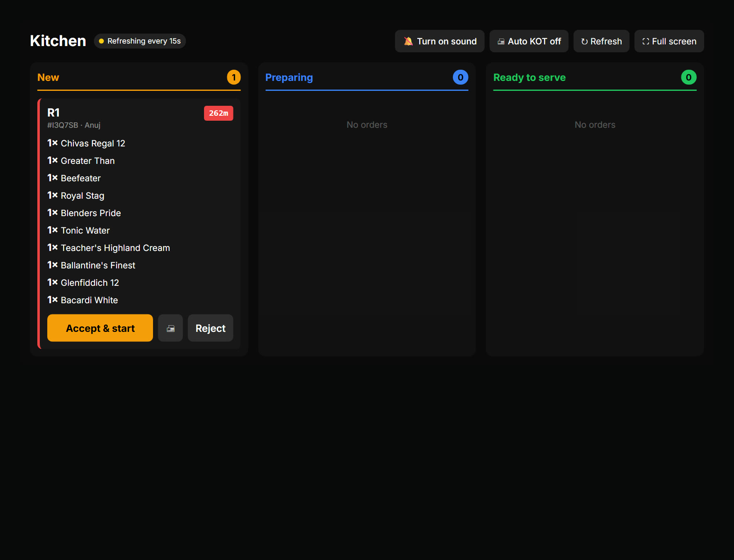The image size is (734, 560).
Task: Enter Full screen mode
Action: tap(669, 41)
